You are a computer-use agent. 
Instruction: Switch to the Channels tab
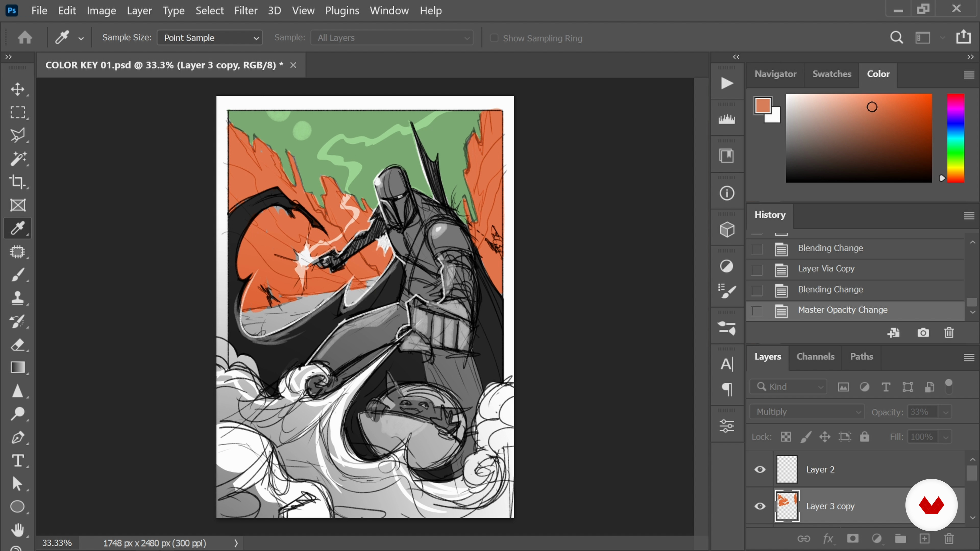tap(815, 357)
